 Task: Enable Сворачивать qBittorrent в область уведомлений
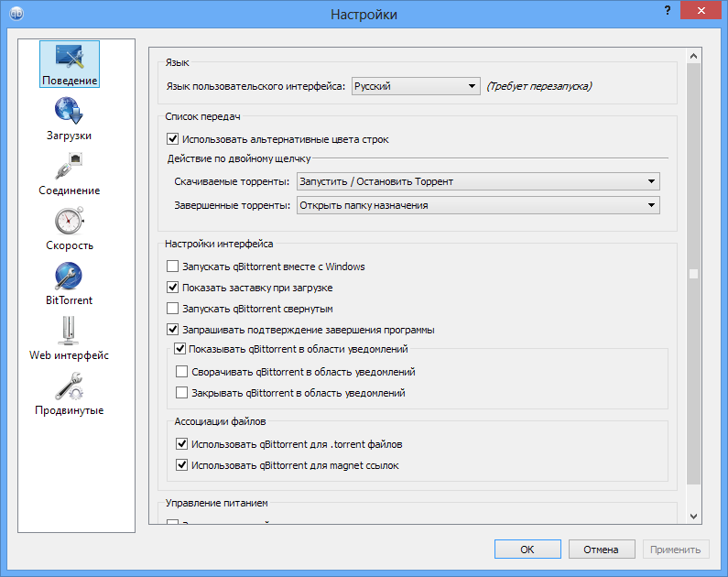pos(181,371)
